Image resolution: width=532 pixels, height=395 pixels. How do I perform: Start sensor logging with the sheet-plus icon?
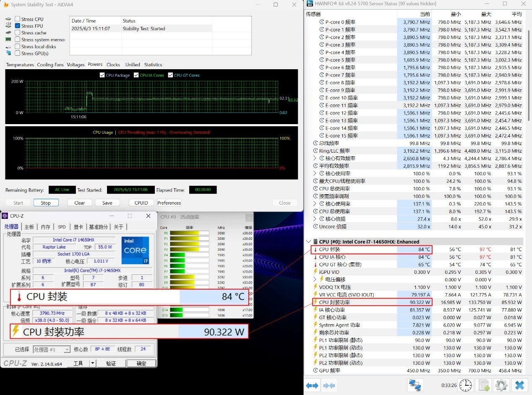click(x=484, y=385)
